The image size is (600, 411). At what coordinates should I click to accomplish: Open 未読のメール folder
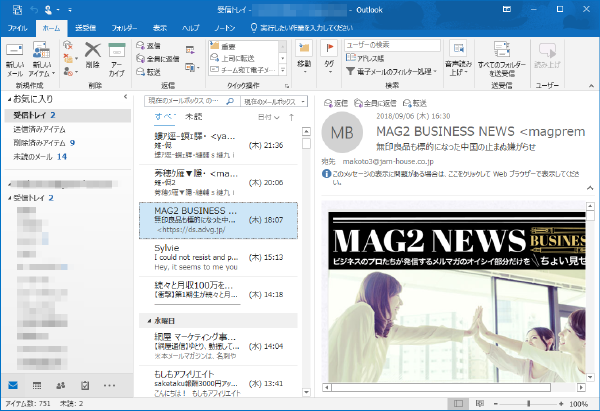tap(40, 157)
